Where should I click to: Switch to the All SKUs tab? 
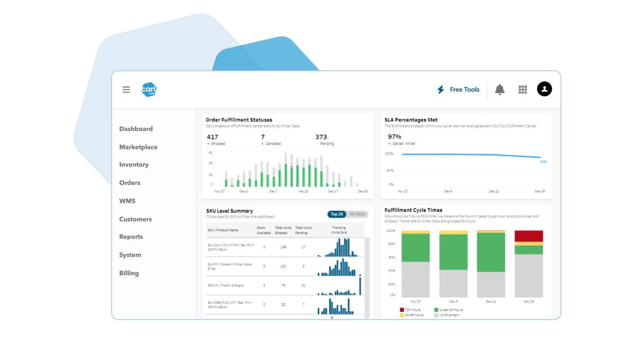coord(357,214)
